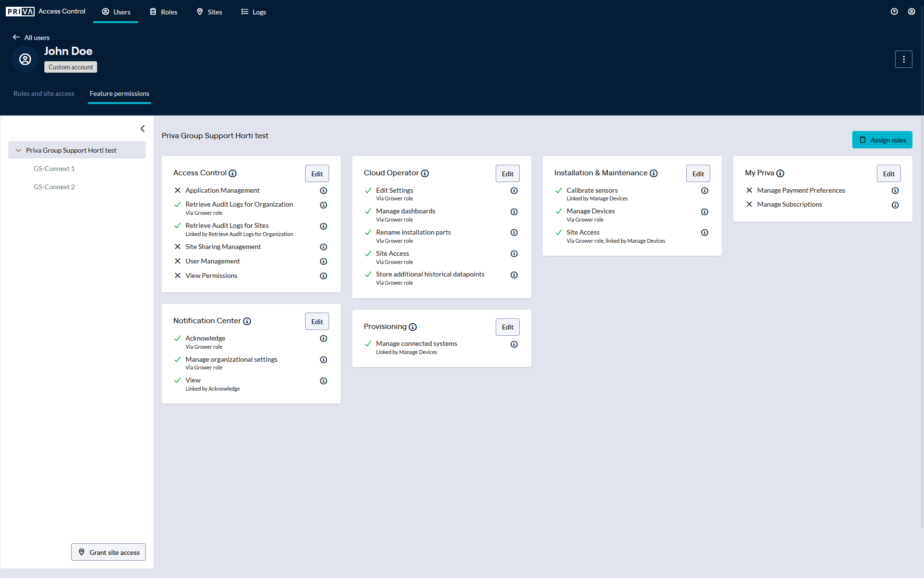Viewport: 924px width, 578px height.
Task: Open info icon for Rename installation parts
Action: pos(514,233)
